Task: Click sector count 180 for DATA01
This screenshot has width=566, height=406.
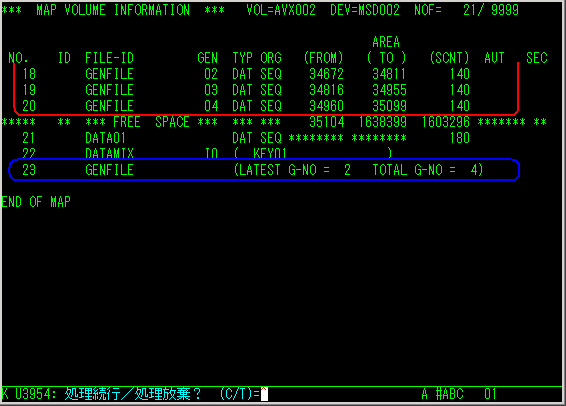Action: [460, 138]
